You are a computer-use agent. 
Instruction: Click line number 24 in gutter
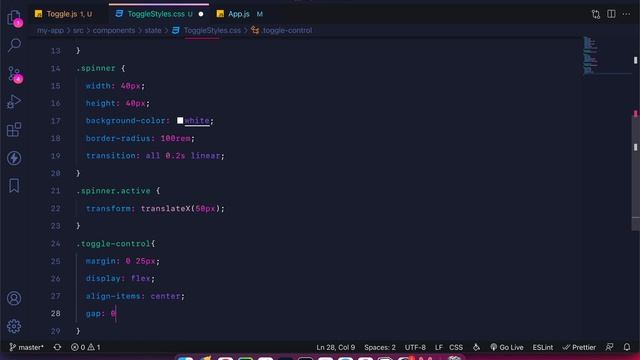56,244
